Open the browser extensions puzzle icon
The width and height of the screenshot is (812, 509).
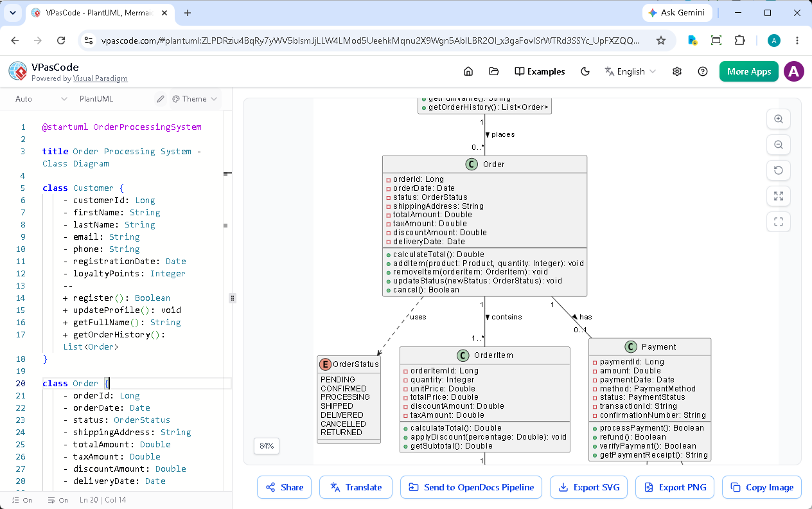pyautogui.click(x=739, y=40)
